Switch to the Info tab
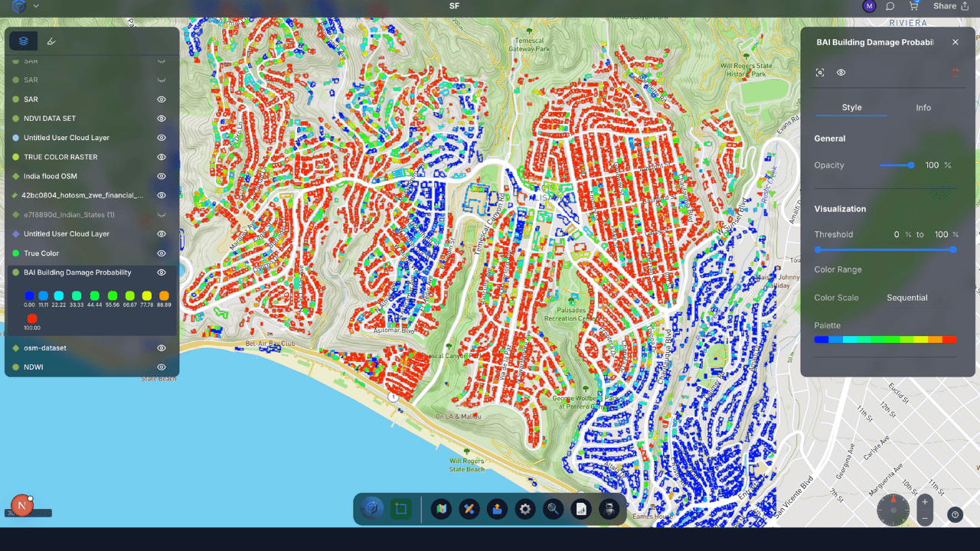The width and height of the screenshot is (980, 551). tap(923, 108)
